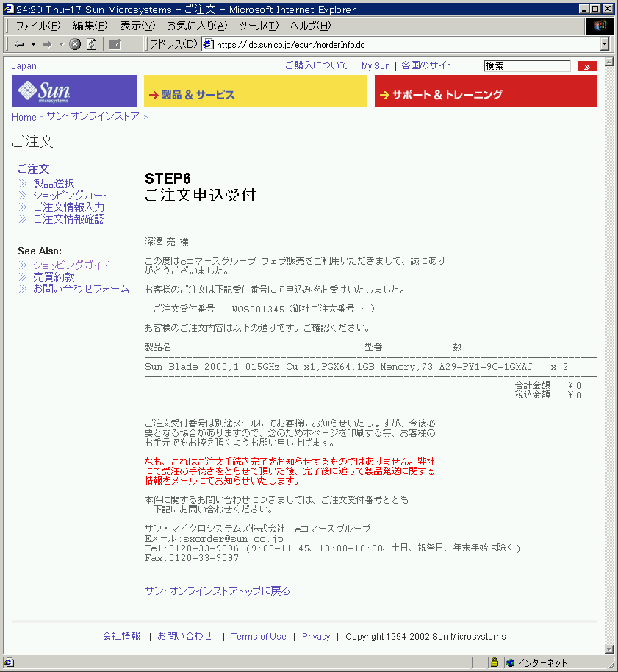The width and height of the screenshot is (618, 672).
Task: Open the My Sun link
Action: click(x=376, y=66)
